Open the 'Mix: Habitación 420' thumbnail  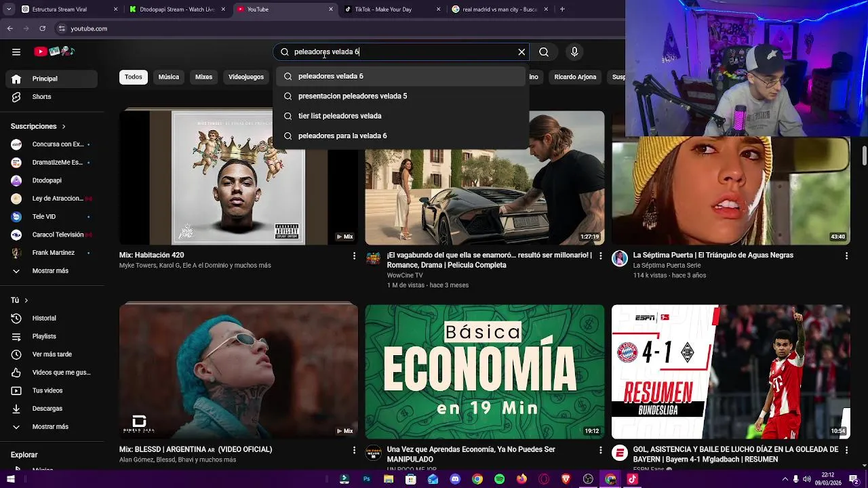[239, 178]
